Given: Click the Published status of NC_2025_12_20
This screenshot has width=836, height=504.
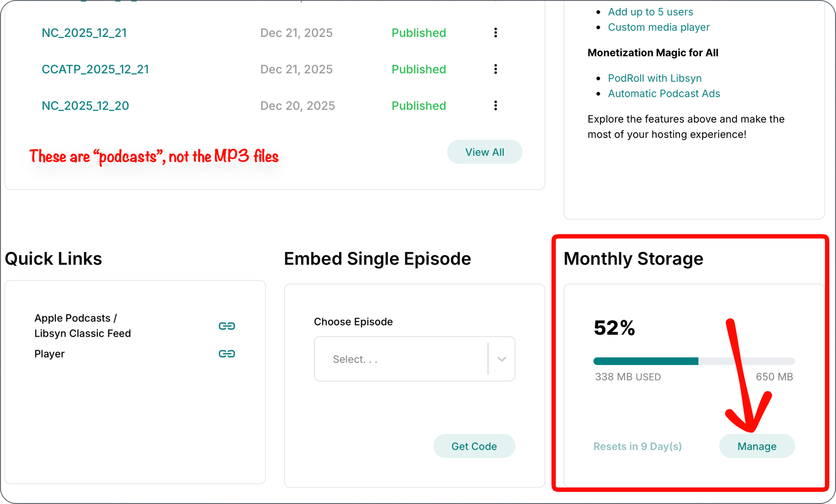Looking at the screenshot, I should click(x=419, y=105).
